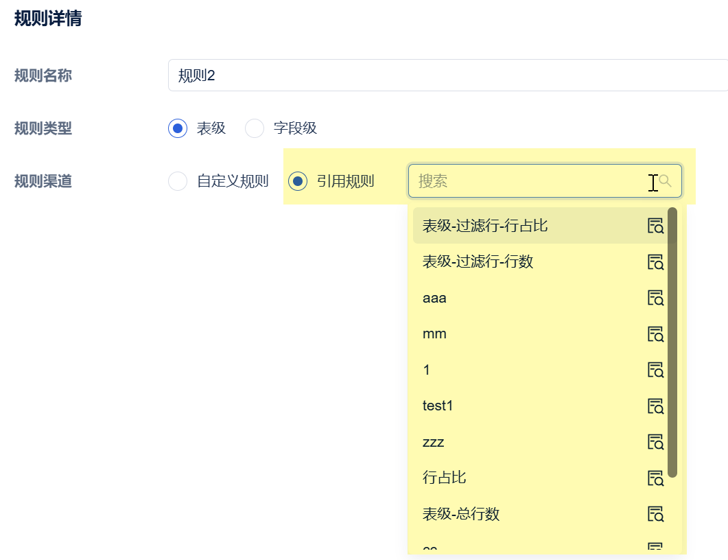Click the search magnifier icon
This screenshot has width=728, height=560.
pyautogui.click(x=666, y=180)
